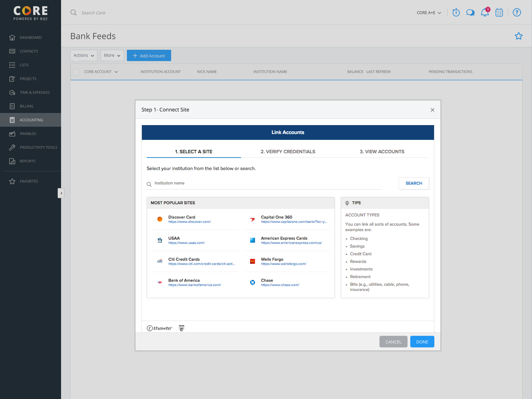Open Dashboard menu item text
The height and width of the screenshot is (399, 532).
pos(31,38)
